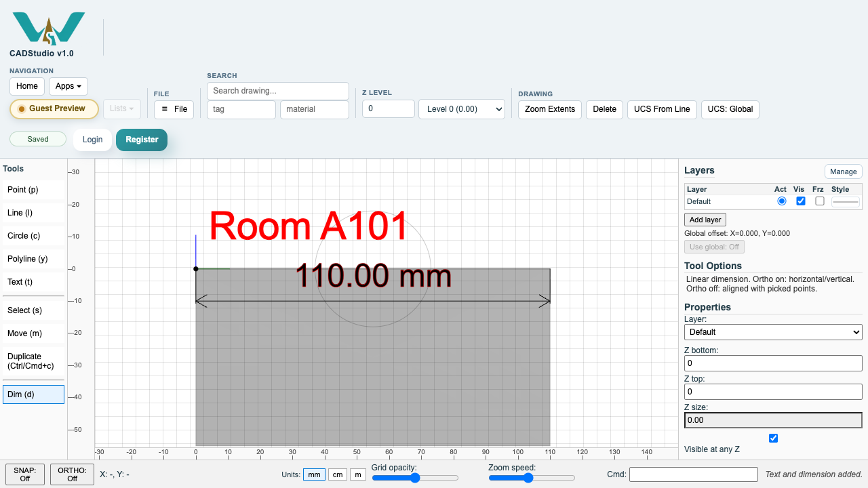The width and height of the screenshot is (868, 488).
Task: Open the Properties Layer dropdown
Action: [773, 332]
